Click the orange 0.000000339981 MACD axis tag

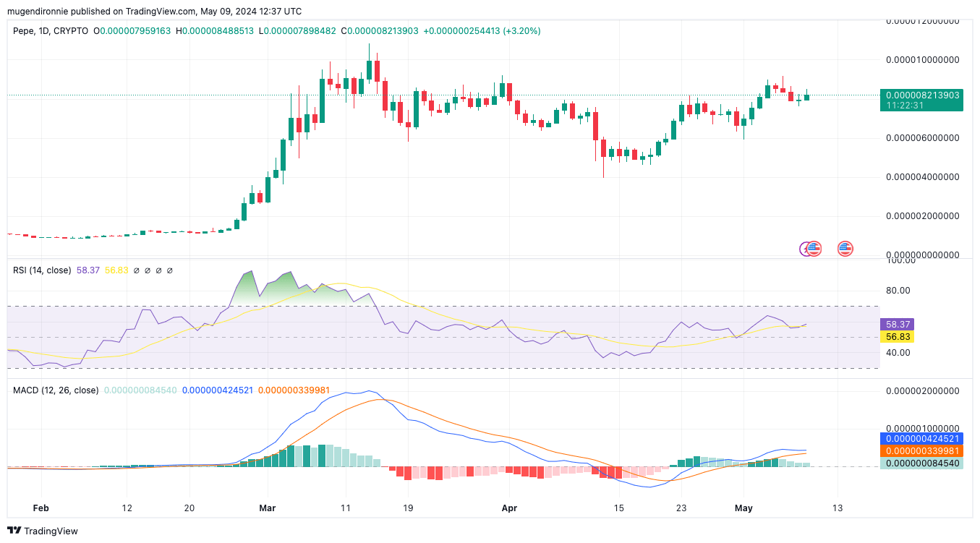point(921,450)
